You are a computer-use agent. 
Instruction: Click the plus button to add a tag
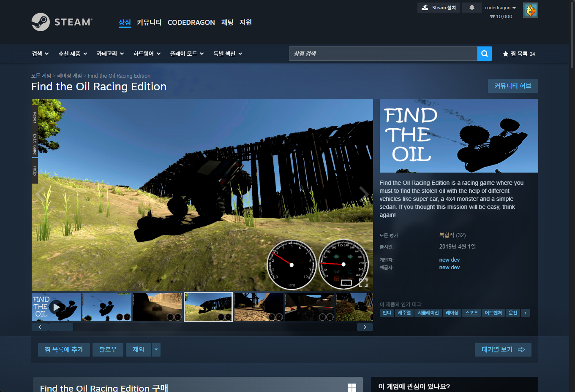click(525, 313)
